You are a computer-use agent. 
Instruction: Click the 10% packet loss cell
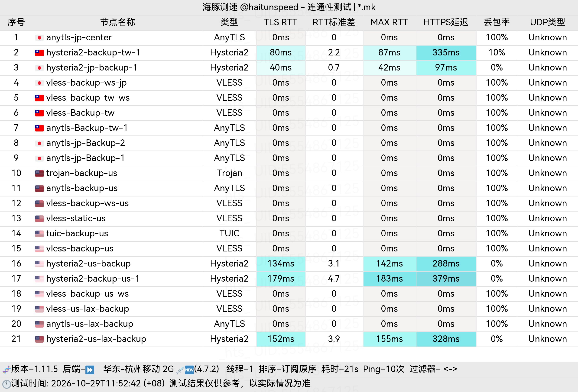[x=497, y=53]
